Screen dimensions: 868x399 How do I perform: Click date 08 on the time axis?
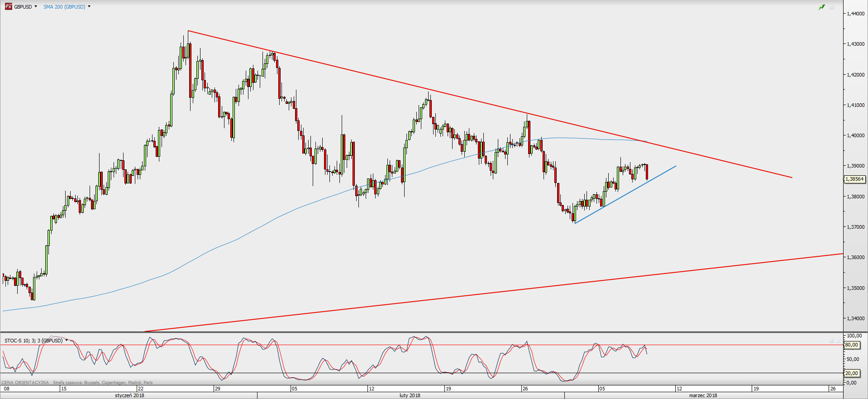coord(6,389)
